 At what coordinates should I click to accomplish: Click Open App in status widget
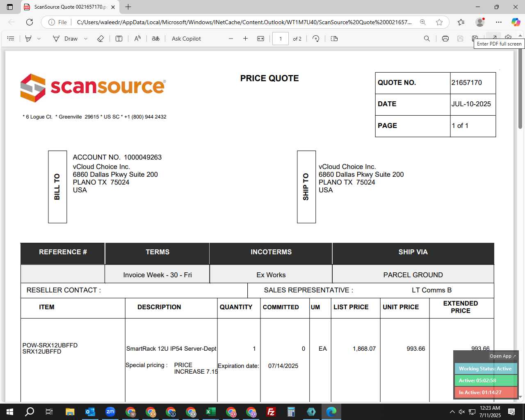coord(502,356)
